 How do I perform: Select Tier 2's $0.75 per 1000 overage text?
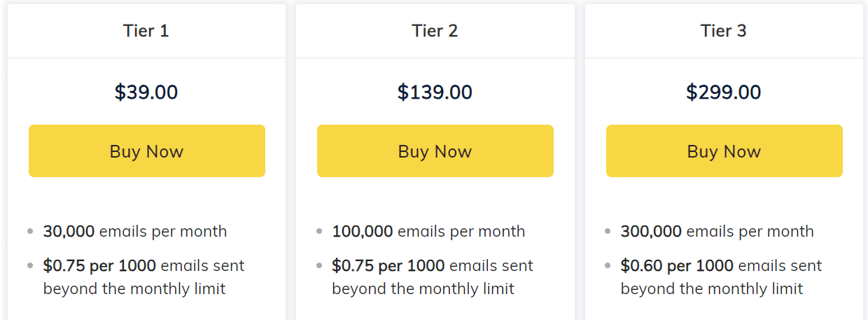(x=388, y=266)
